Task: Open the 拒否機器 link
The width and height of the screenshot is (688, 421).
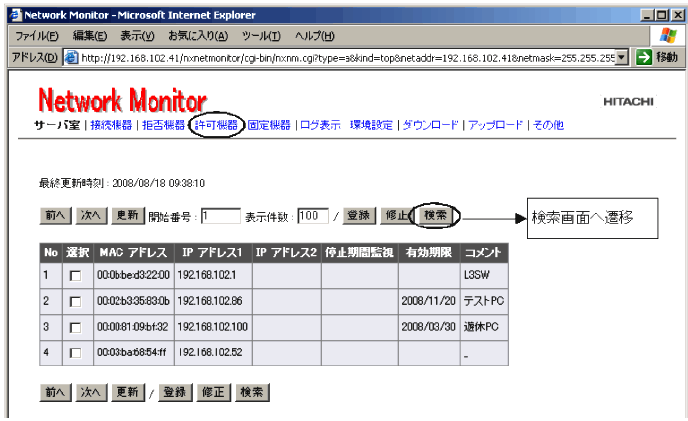Action: pos(163,125)
